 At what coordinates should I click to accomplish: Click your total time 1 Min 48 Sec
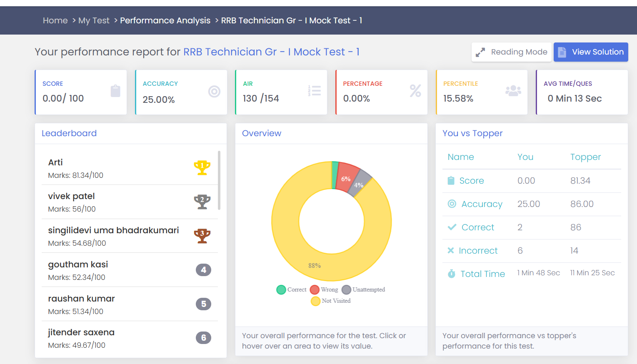click(x=539, y=273)
